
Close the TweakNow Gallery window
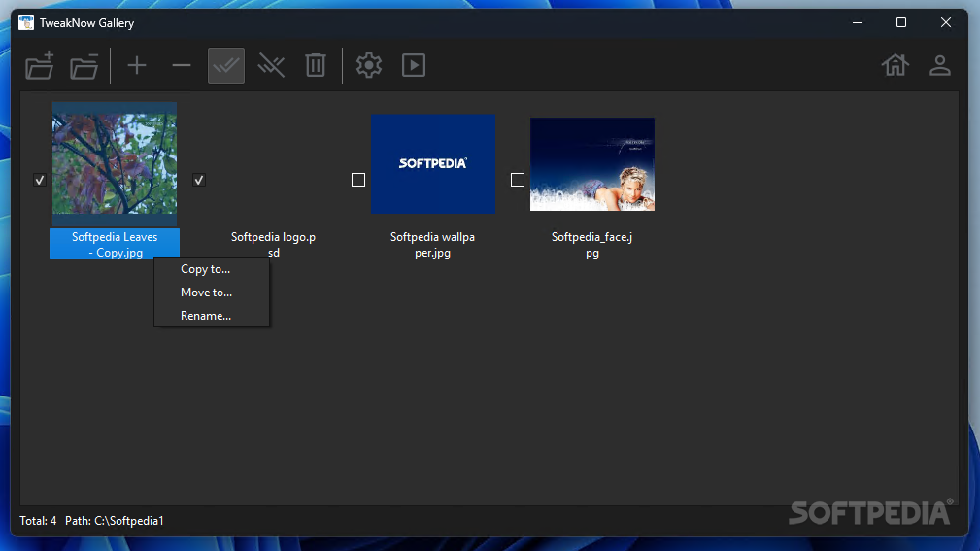pos(946,23)
